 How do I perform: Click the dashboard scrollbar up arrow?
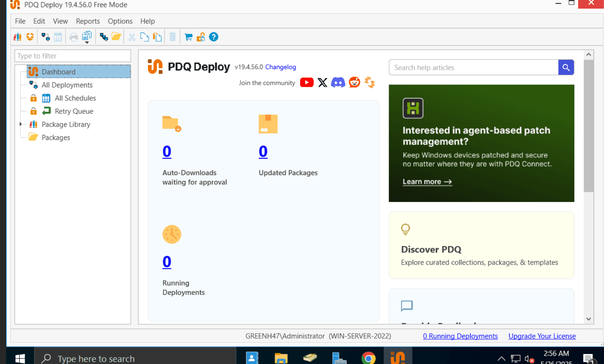[x=589, y=55]
